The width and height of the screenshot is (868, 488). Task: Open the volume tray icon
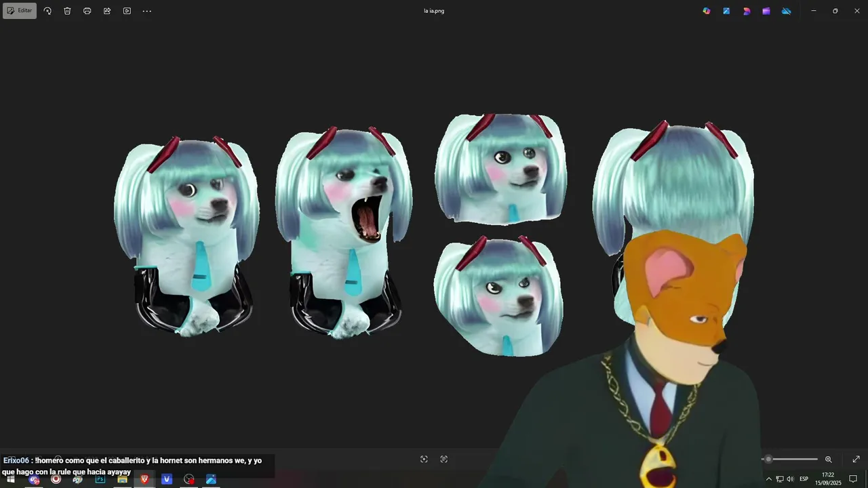790,479
